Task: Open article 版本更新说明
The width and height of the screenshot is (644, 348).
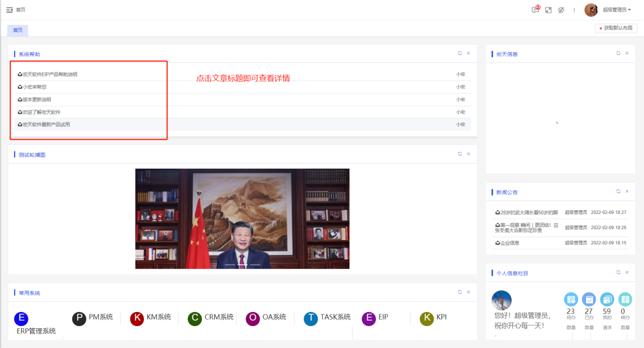Action: pos(37,100)
